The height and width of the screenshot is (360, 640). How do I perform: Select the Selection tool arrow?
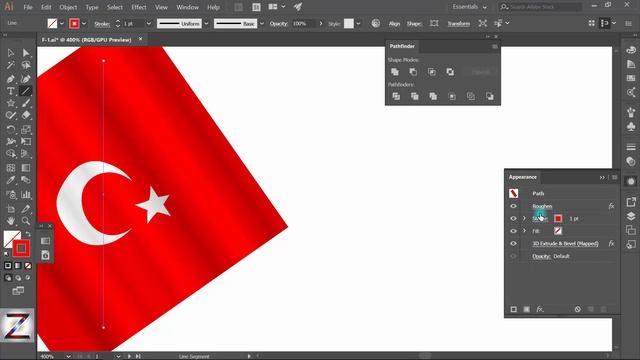11,53
